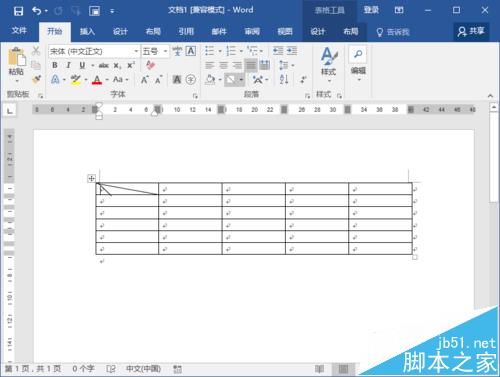Center align text
This screenshot has height=377, width=500.
click(x=223, y=65)
